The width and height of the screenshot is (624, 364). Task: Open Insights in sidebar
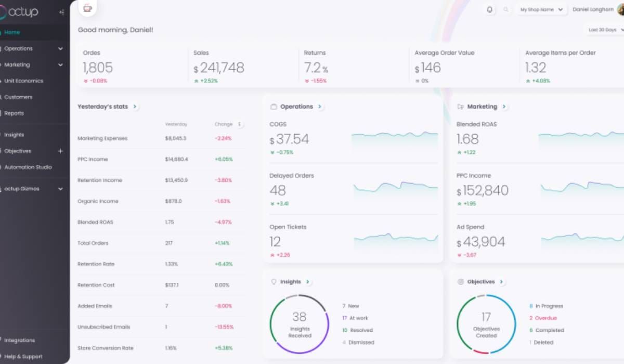tap(14, 135)
